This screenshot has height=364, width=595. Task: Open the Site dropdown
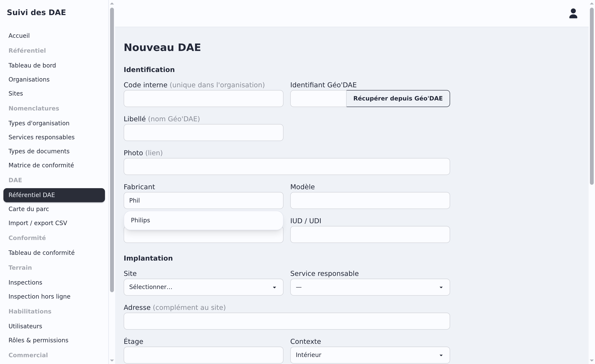(x=203, y=287)
